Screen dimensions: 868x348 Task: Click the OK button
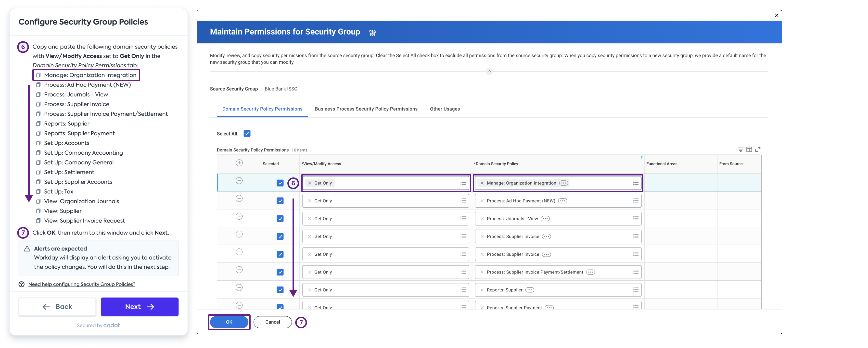click(229, 322)
